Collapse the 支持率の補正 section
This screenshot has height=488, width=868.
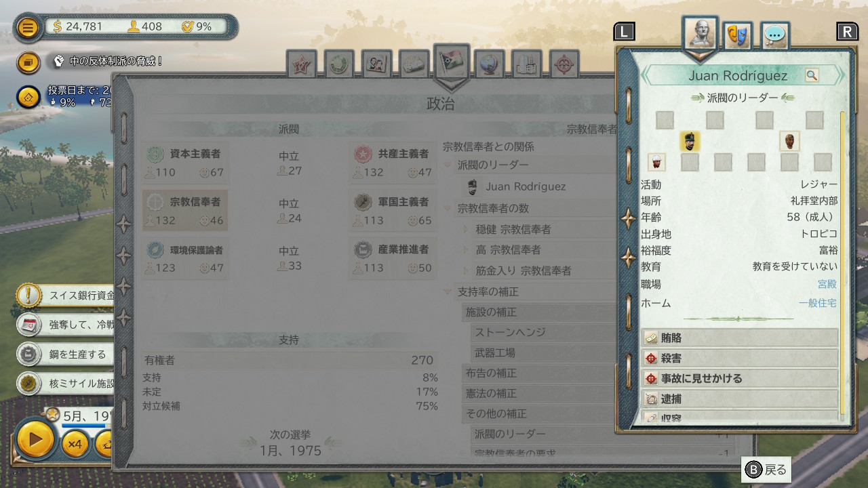tap(448, 291)
